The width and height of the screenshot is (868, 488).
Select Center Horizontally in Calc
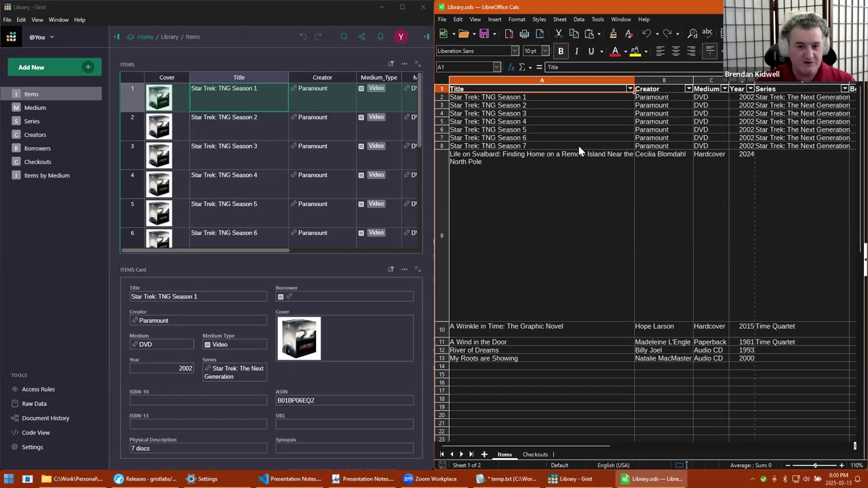(675, 51)
